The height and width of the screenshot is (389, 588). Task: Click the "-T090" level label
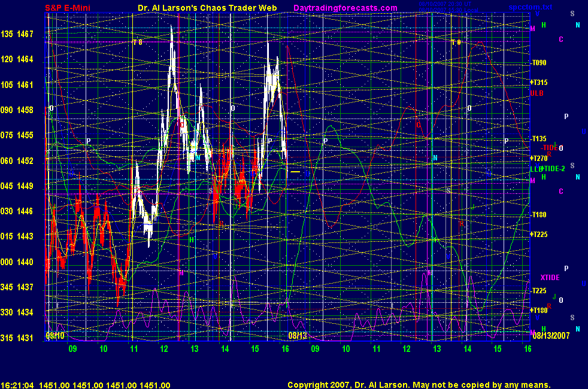pos(538,63)
